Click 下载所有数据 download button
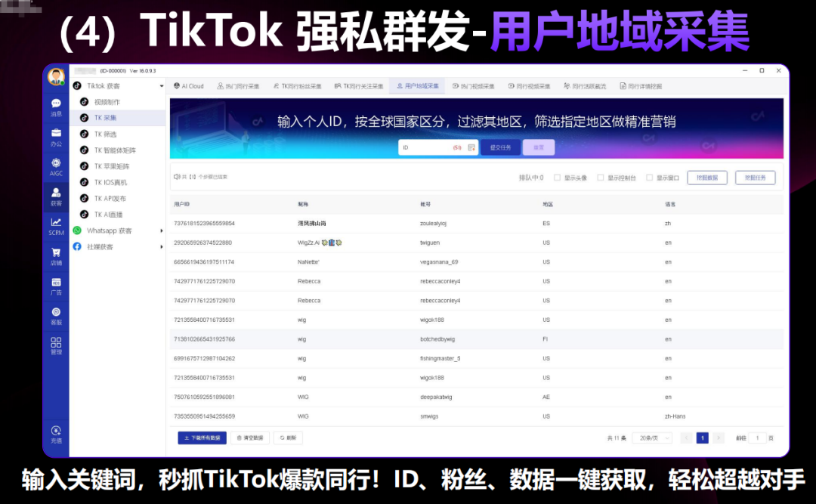Image resolution: width=816 pixels, height=504 pixels. 202,438
